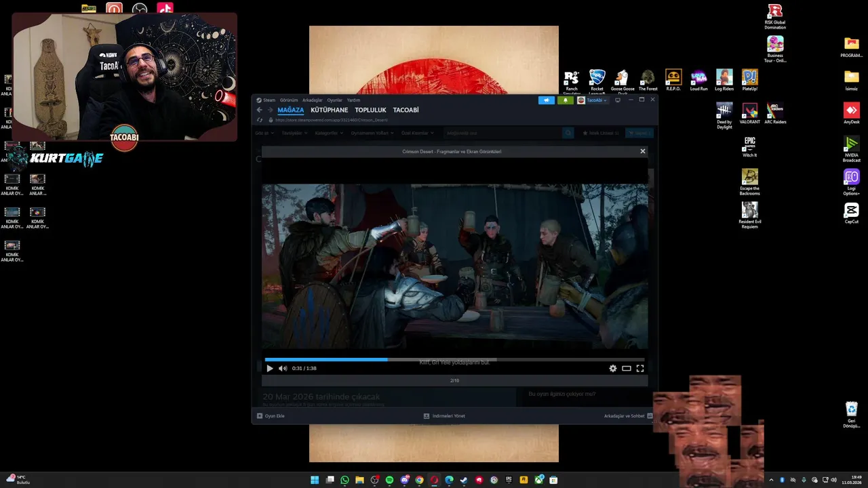Open Arkadaşlar ve Sohbet panel
Screen dimensions: 868x488
(628, 415)
